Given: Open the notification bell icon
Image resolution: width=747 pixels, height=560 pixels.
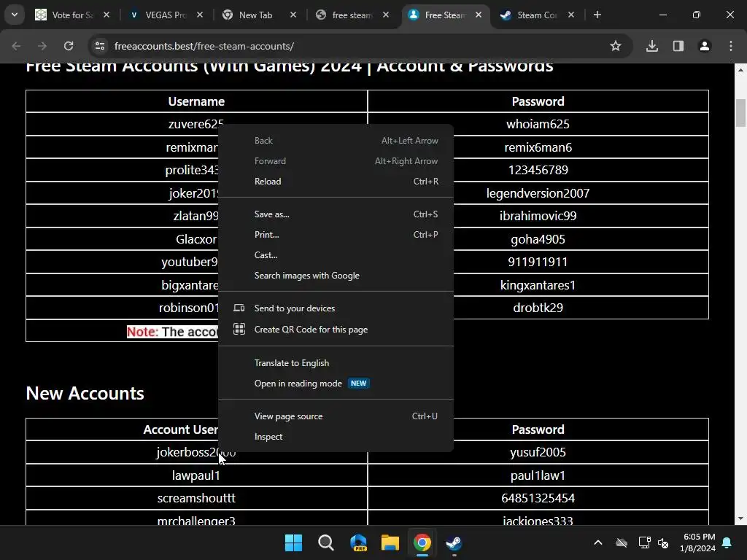Looking at the screenshot, I should tap(727, 542).
